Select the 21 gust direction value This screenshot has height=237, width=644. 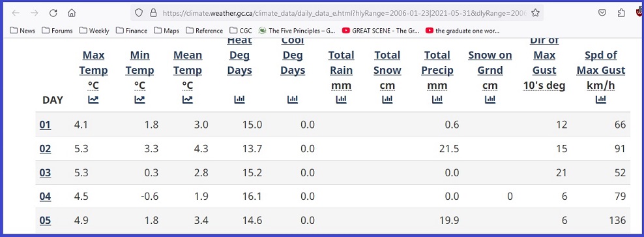click(561, 172)
